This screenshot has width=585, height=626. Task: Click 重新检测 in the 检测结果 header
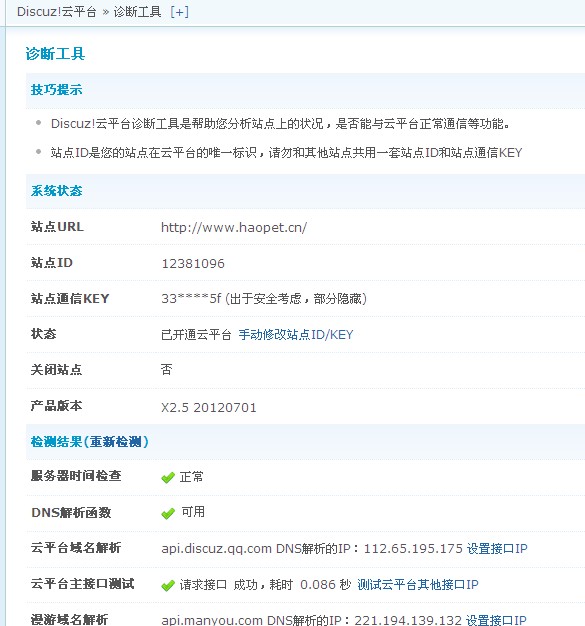116,442
